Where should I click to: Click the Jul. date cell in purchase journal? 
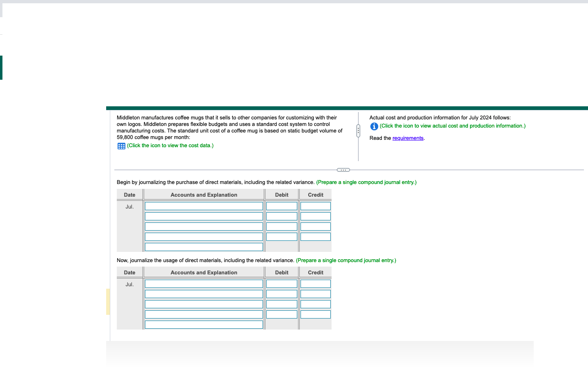[x=129, y=206]
